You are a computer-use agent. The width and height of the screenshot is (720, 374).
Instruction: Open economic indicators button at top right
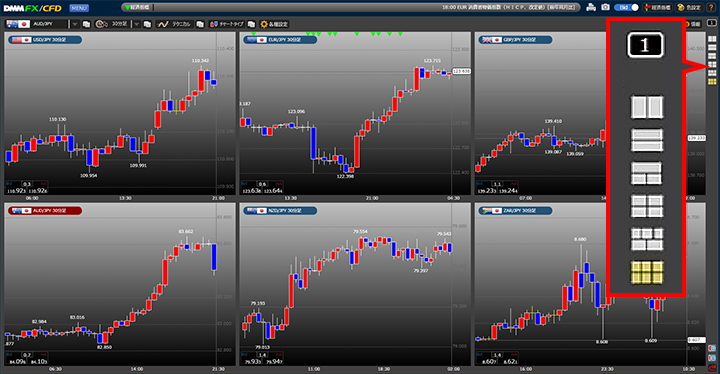657,7
